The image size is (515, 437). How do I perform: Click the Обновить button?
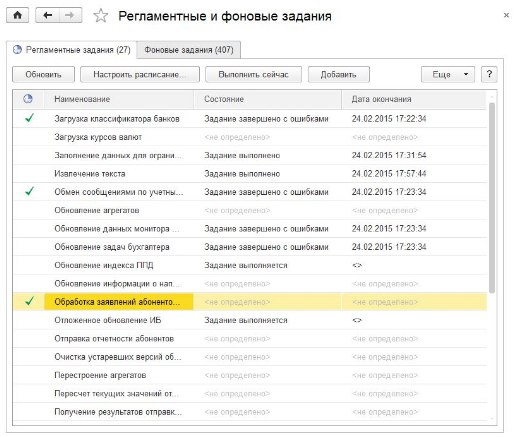(43, 74)
